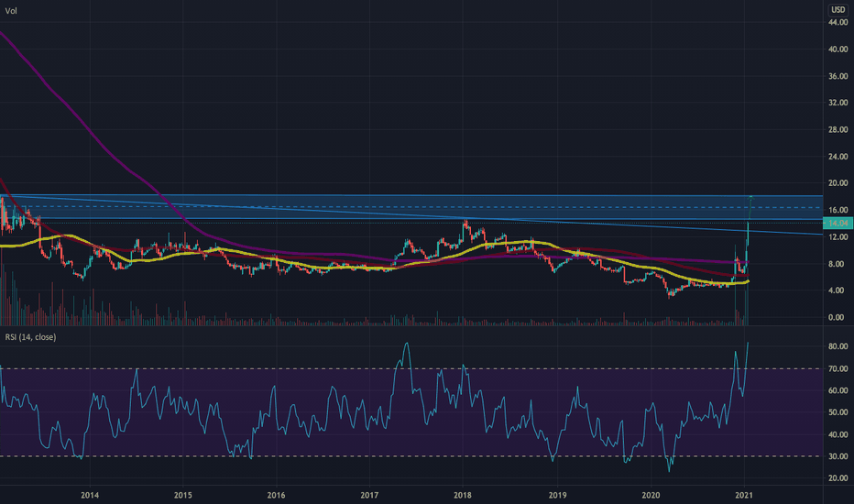Open the USD currency selector

pos(838,10)
